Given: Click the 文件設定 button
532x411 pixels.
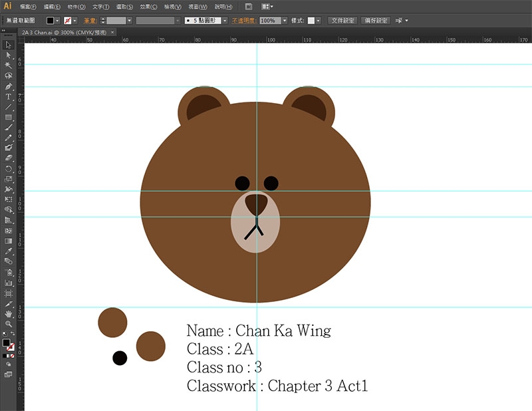Looking at the screenshot, I should tap(342, 21).
